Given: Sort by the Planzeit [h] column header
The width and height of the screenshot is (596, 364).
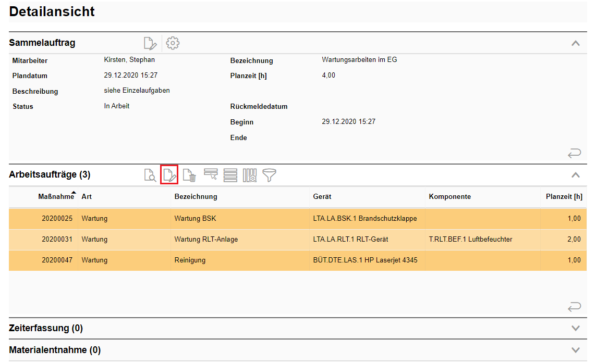Looking at the screenshot, I should pyautogui.click(x=564, y=197).
